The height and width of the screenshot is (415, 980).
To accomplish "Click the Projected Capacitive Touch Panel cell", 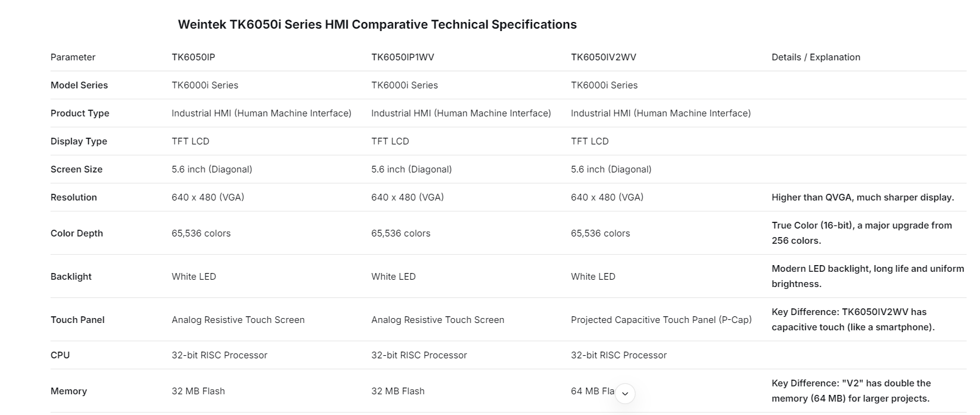I will [661, 320].
